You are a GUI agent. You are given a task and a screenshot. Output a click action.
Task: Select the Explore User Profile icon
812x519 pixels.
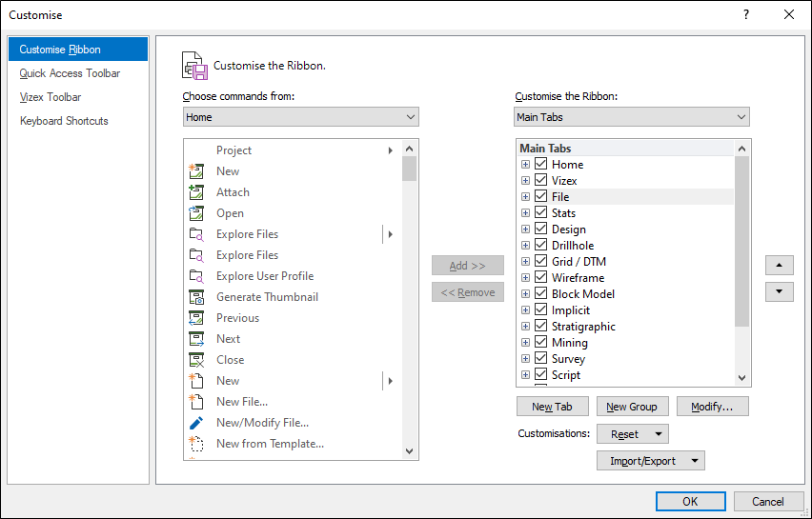click(x=196, y=276)
